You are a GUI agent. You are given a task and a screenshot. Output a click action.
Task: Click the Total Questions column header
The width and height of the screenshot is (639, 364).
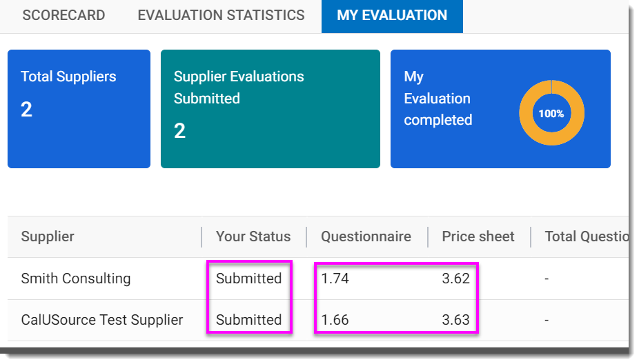586,236
